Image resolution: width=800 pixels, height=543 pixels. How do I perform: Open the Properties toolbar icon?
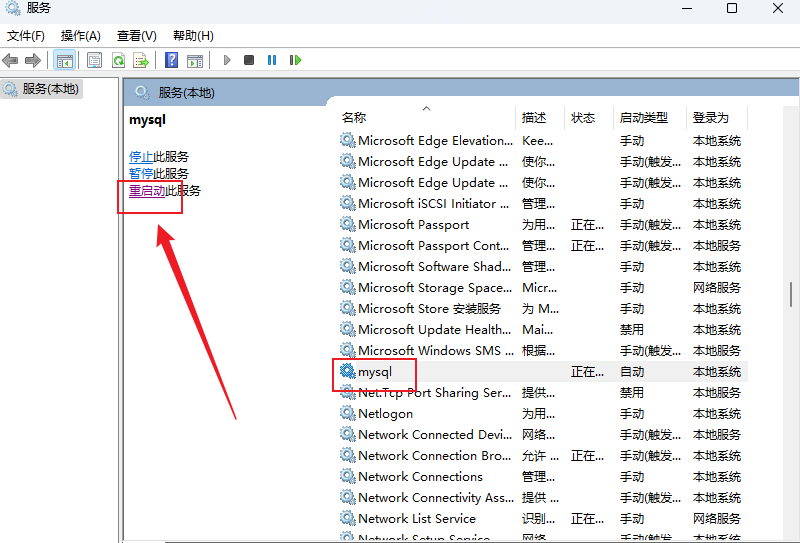tap(94, 60)
